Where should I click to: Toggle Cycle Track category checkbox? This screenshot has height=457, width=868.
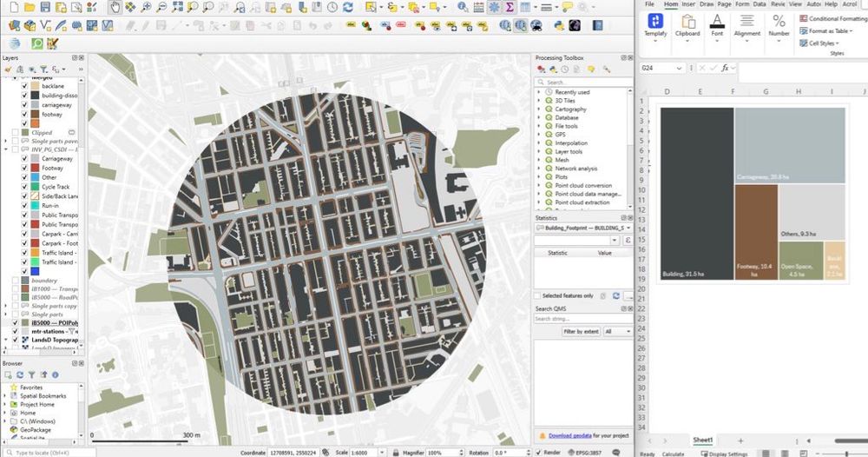tap(24, 187)
